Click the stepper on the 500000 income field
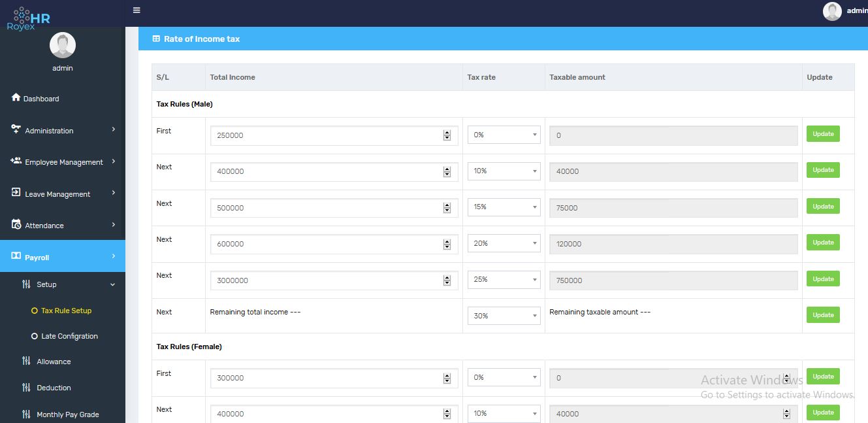The image size is (868, 423). point(447,208)
